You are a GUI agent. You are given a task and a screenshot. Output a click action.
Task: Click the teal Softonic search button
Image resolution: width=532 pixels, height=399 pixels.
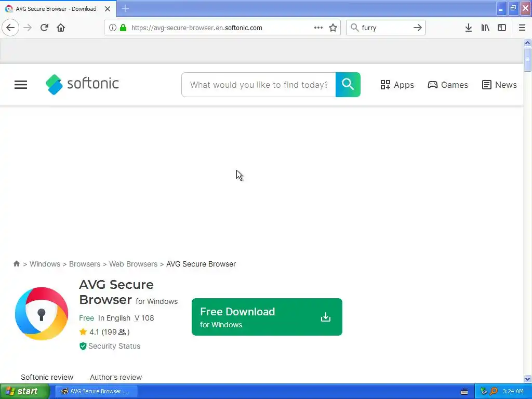348,85
